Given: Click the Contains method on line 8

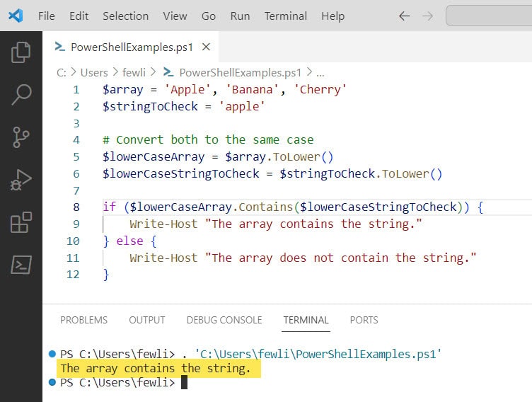Looking at the screenshot, I should 265,207.
